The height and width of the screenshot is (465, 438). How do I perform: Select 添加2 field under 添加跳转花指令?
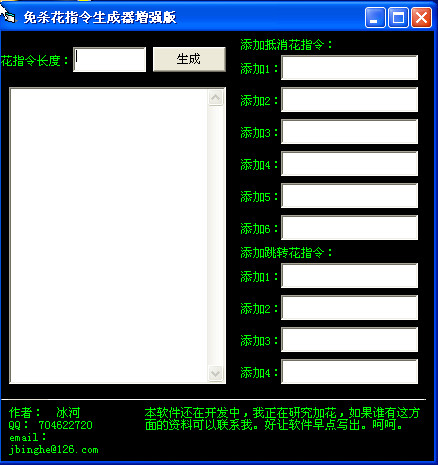point(349,308)
